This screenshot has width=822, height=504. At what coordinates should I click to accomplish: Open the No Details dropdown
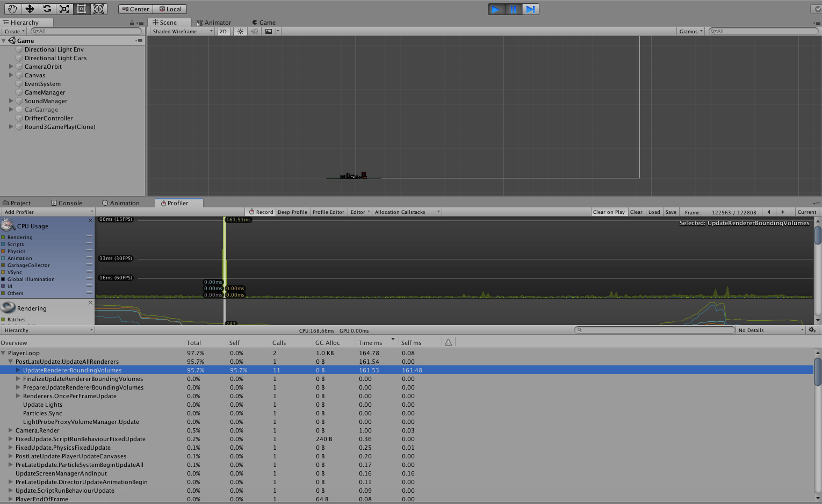[771, 330]
